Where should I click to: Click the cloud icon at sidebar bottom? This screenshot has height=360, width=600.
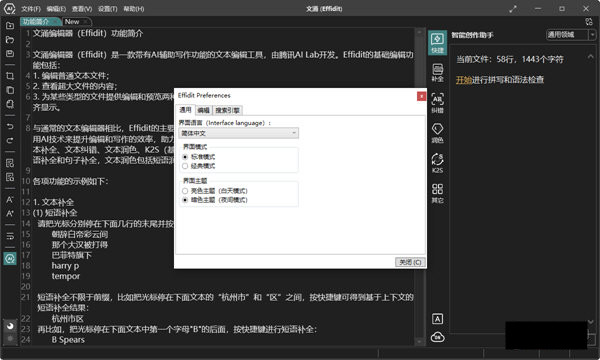pyautogui.click(x=437, y=337)
